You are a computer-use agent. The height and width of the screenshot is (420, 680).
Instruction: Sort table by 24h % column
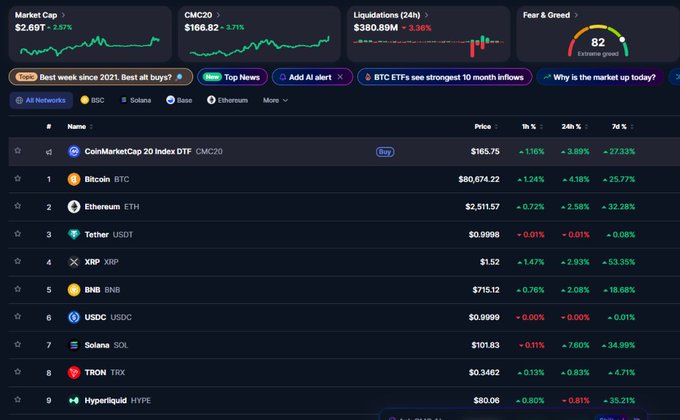coord(575,127)
